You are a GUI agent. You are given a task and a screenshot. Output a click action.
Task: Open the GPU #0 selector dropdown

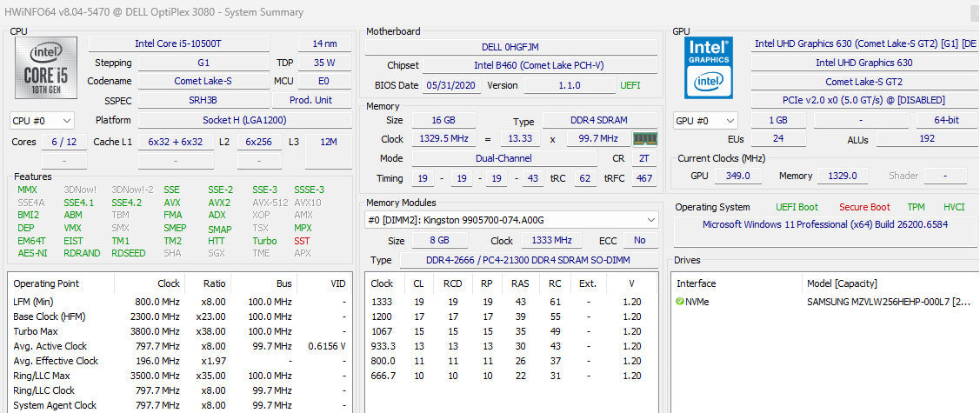[705, 121]
